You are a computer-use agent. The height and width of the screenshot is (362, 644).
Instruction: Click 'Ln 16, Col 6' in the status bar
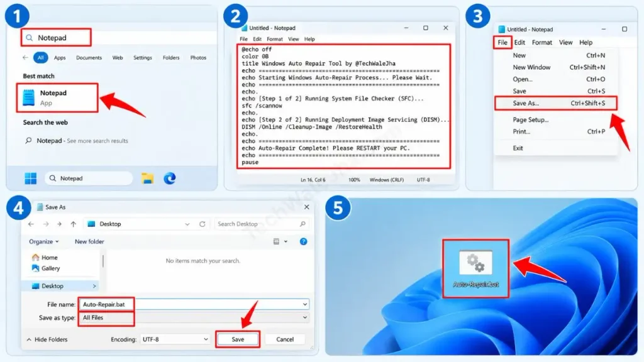[313, 180]
